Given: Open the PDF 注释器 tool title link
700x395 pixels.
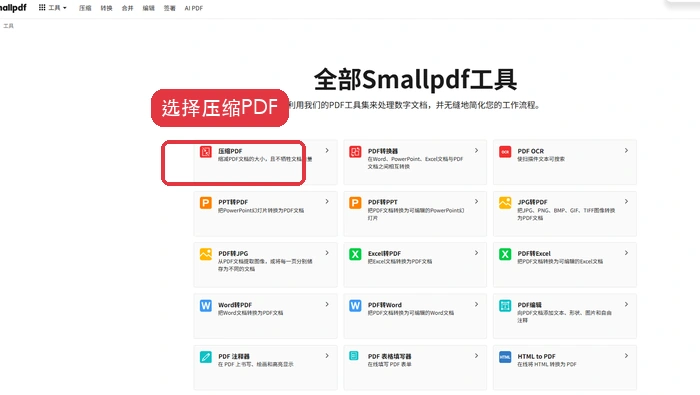Looking at the screenshot, I should [x=234, y=357].
